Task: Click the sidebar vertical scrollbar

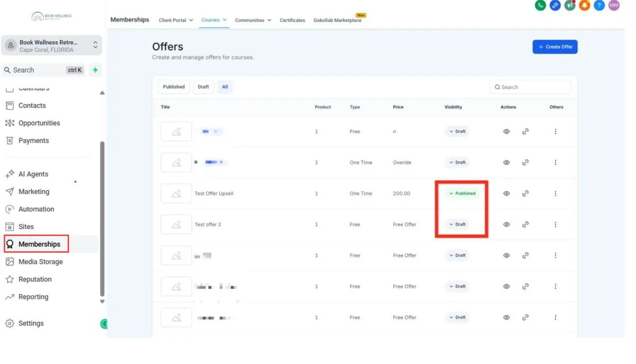Action: click(102, 218)
